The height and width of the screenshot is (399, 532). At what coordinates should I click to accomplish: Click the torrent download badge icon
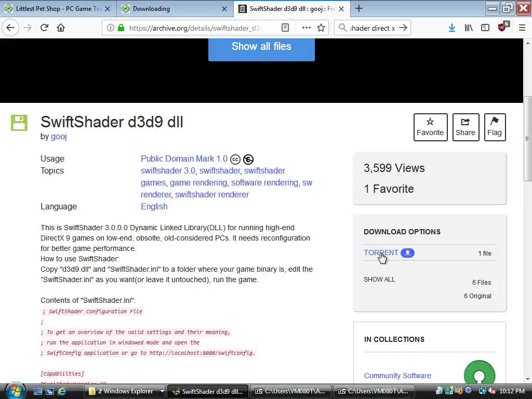(407, 253)
